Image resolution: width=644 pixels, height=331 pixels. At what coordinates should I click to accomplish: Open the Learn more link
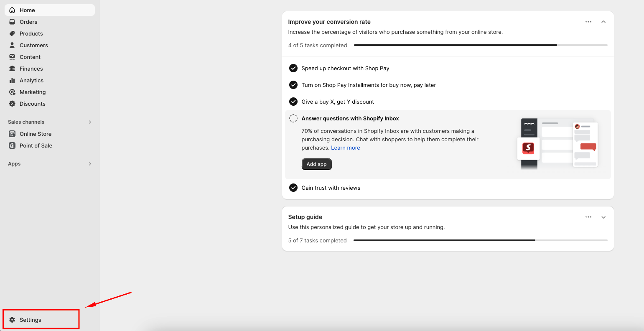tap(345, 148)
